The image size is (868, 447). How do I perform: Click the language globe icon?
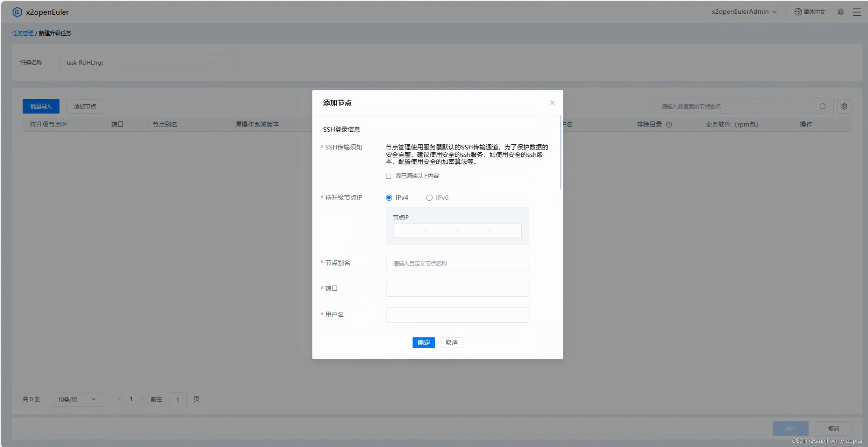click(x=798, y=12)
